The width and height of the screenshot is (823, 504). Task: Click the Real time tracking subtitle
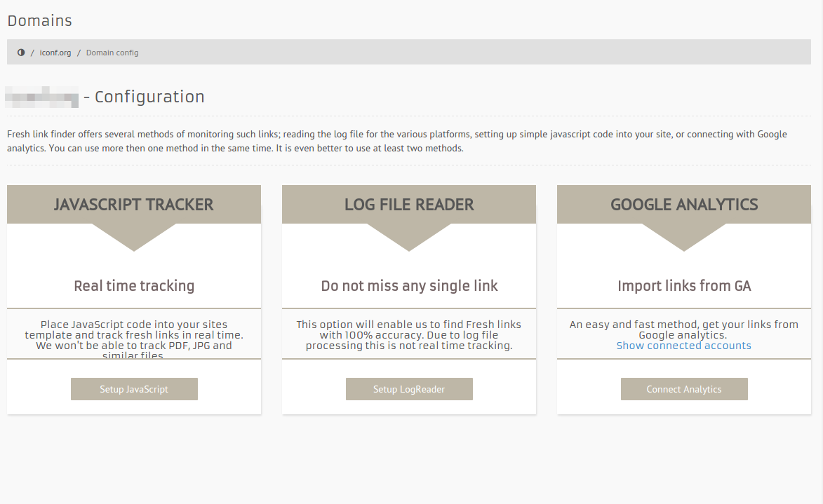coord(134,286)
